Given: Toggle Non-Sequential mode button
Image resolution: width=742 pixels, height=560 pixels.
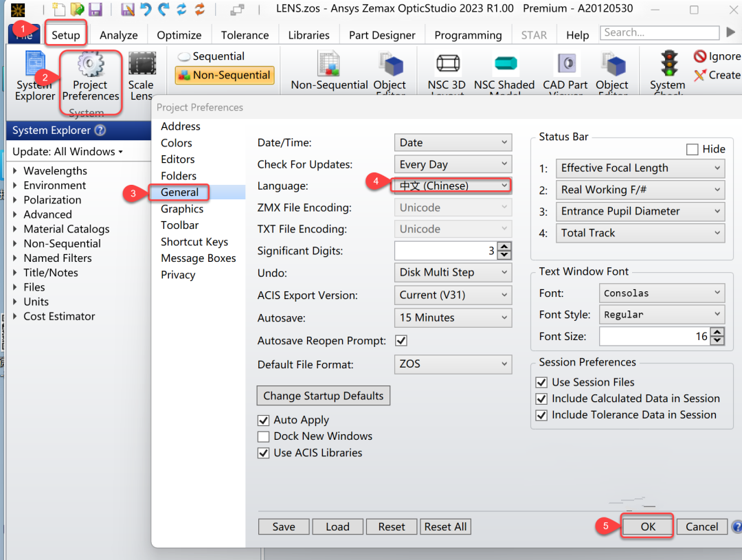Looking at the screenshot, I should pyautogui.click(x=225, y=76).
